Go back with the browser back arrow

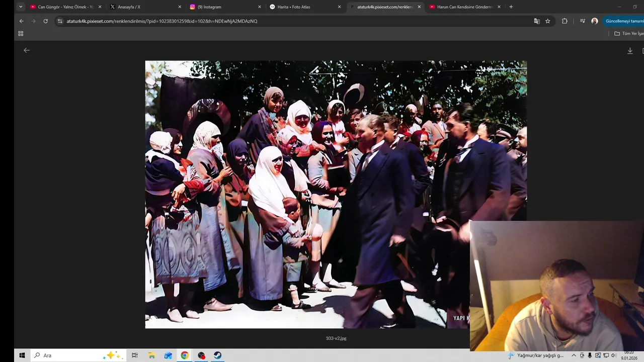tap(21, 21)
